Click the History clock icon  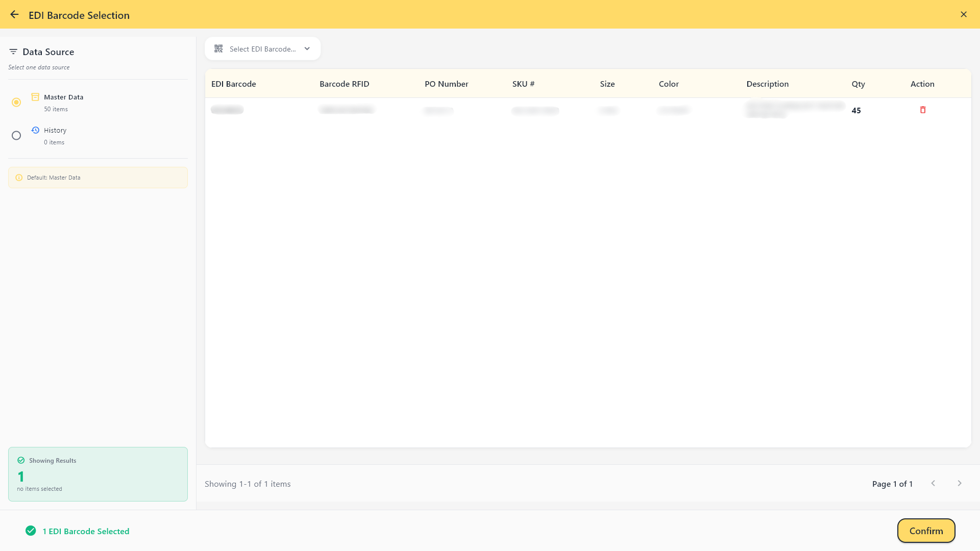[35, 130]
